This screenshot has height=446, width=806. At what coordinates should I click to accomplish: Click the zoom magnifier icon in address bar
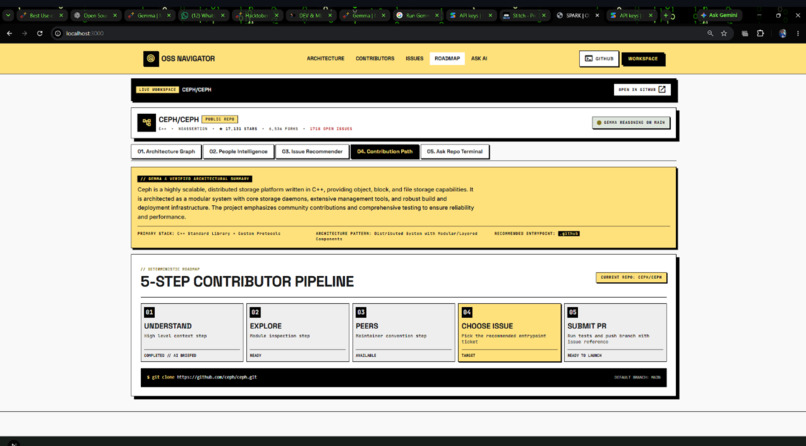click(710, 33)
